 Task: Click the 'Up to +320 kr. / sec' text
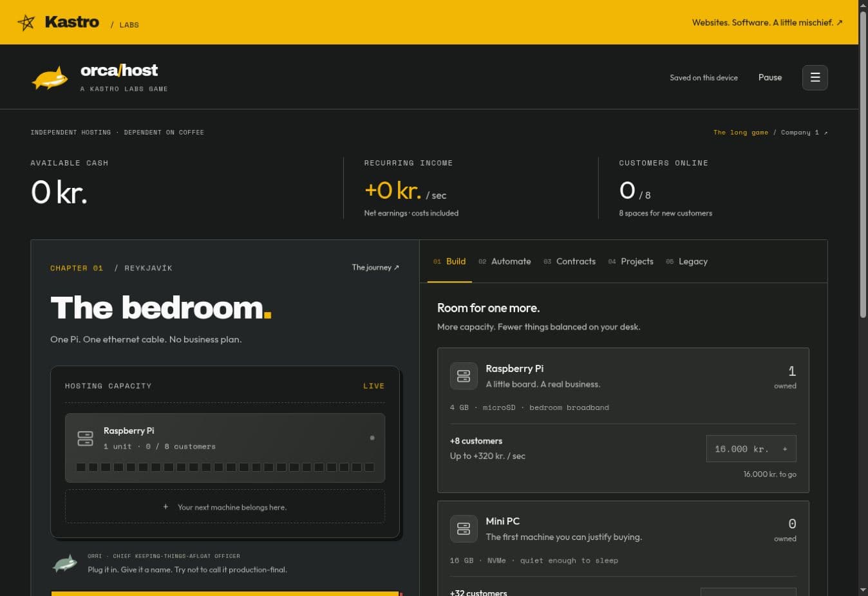pyautogui.click(x=487, y=456)
